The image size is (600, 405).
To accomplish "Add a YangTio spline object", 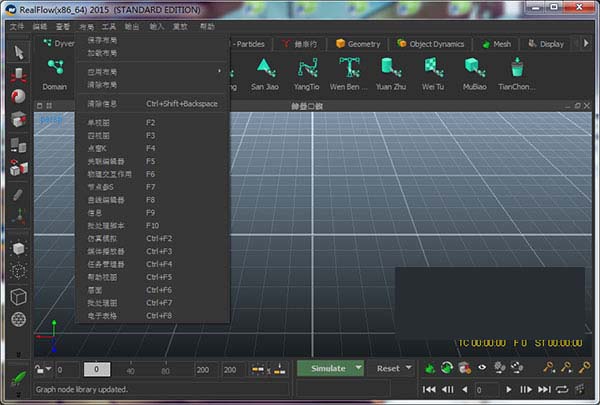I will click(x=307, y=75).
